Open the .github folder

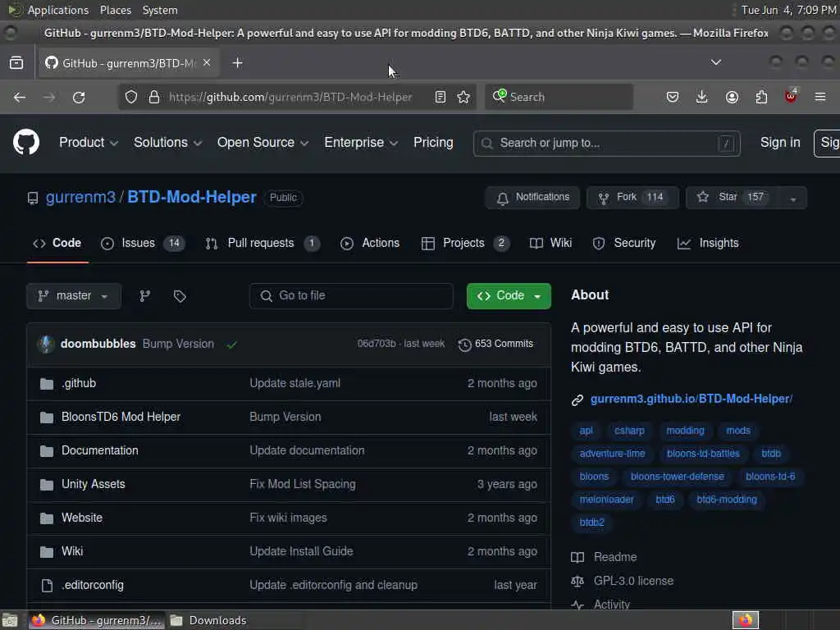point(79,383)
